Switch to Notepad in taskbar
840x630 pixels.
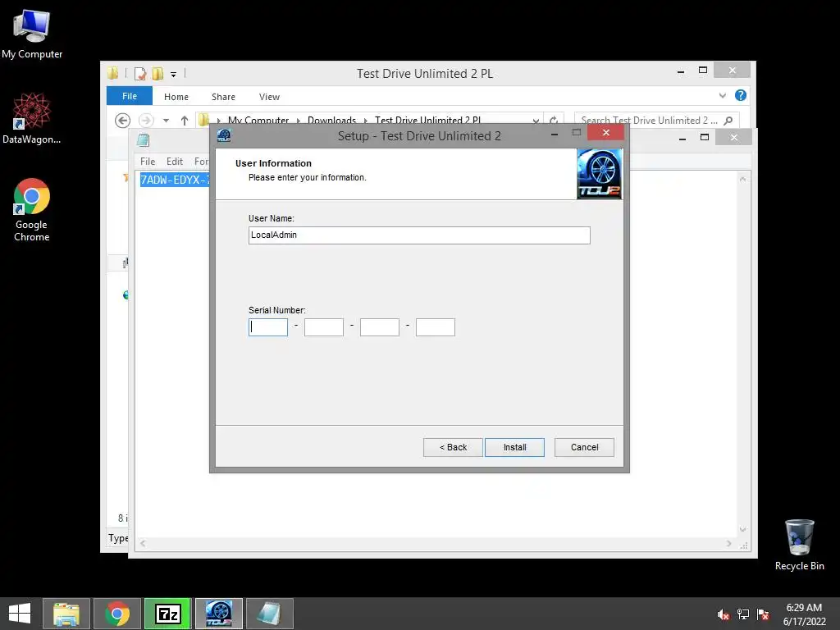click(269, 614)
